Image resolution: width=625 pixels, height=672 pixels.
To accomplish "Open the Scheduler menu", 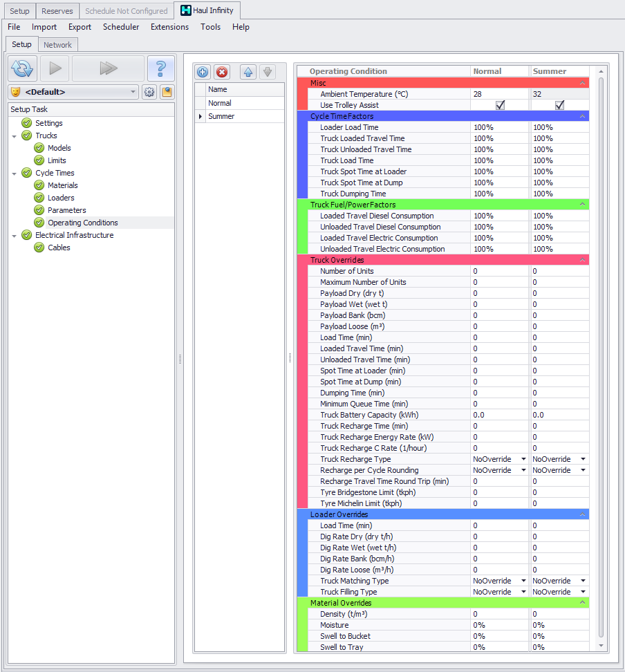I will tap(121, 27).
